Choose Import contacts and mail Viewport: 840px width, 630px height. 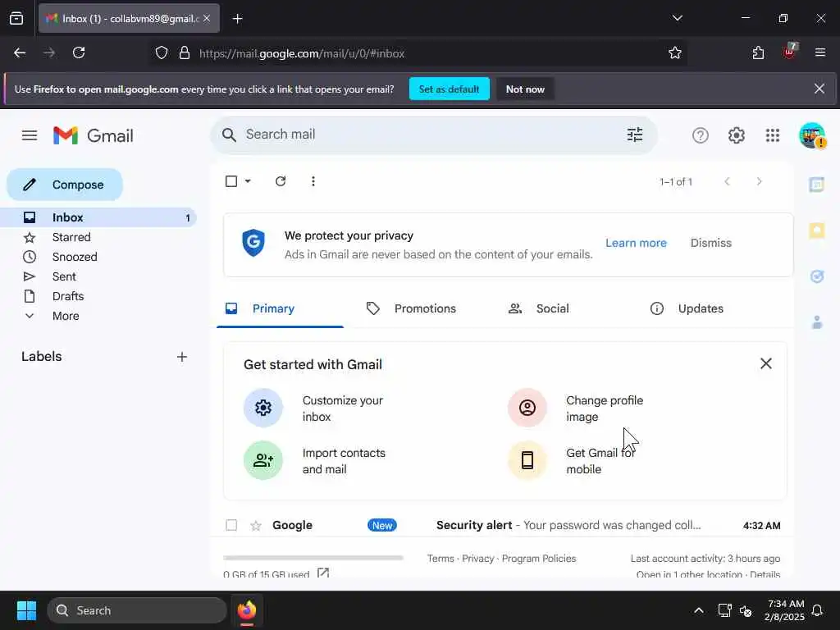[x=315, y=461]
